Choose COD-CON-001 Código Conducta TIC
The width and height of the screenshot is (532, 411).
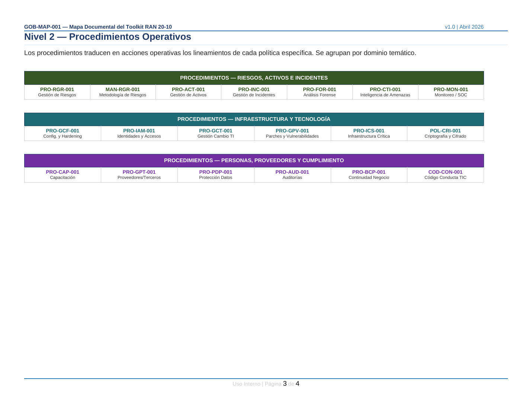click(445, 175)
